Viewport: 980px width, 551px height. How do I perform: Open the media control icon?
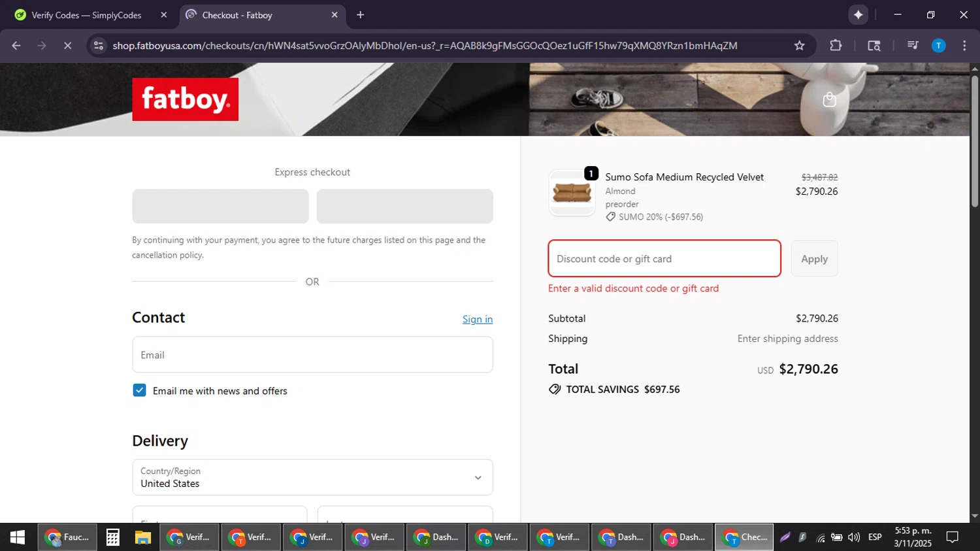(x=913, y=46)
